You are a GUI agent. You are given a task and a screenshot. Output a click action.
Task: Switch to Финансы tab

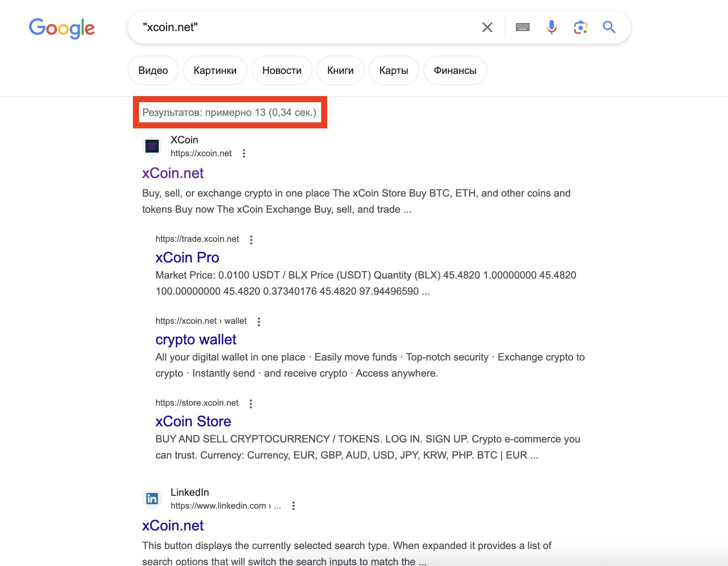click(455, 70)
